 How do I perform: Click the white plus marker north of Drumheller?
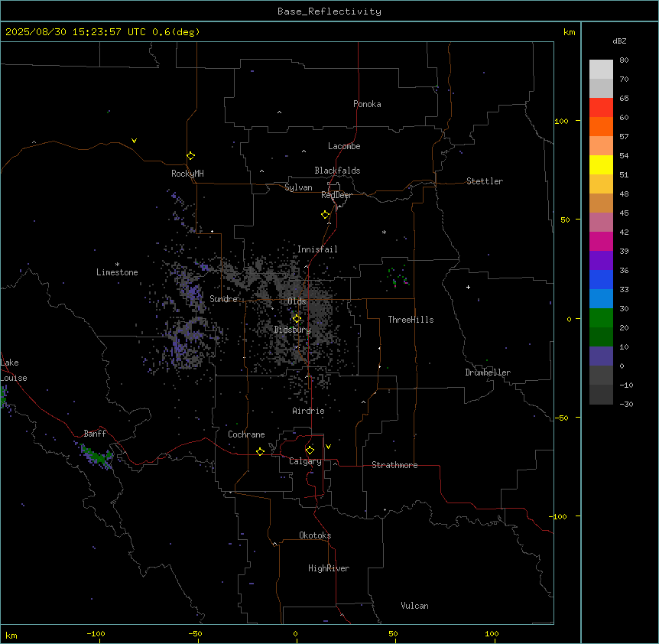pyautogui.click(x=468, y=287)
